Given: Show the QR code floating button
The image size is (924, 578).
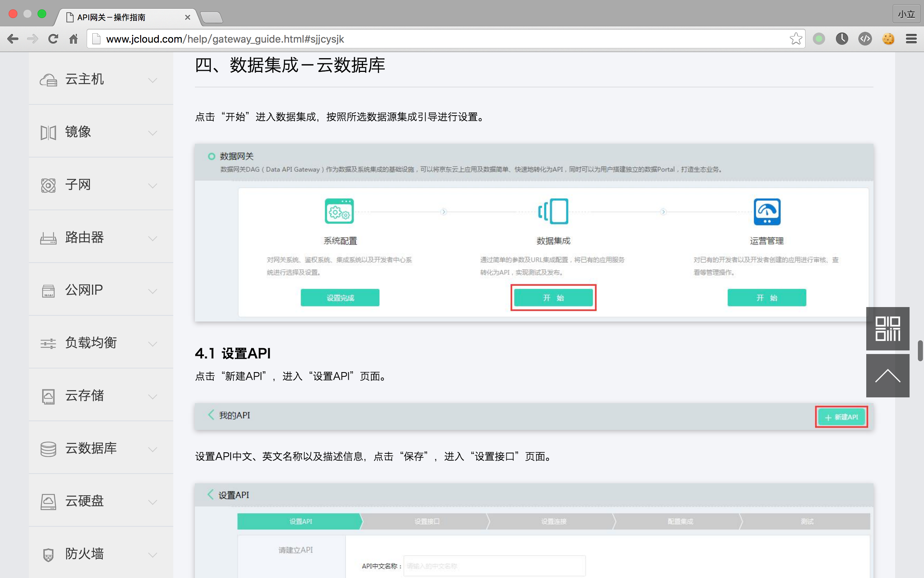Looking at the screenshot, I should 888,328.
